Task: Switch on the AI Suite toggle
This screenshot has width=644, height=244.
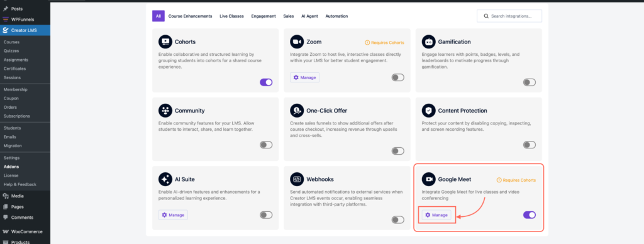Action: (x=266, y=215)
